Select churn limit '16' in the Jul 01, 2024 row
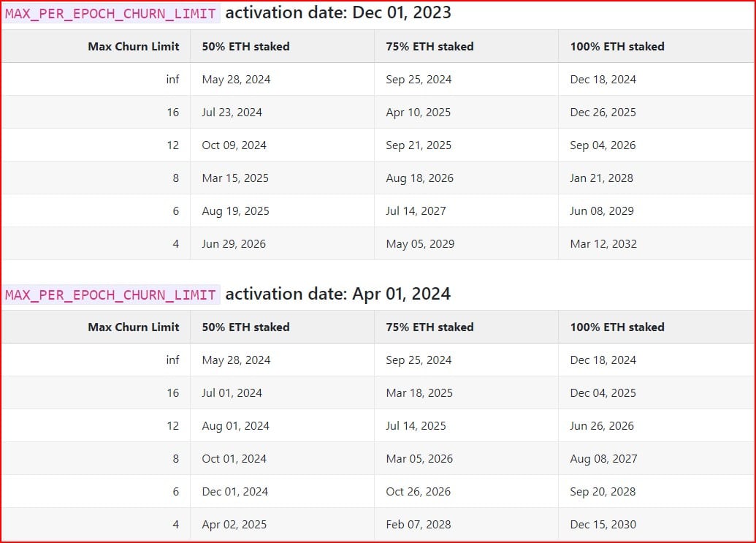This screenshot has width=756, height=543. coord(173,393)
